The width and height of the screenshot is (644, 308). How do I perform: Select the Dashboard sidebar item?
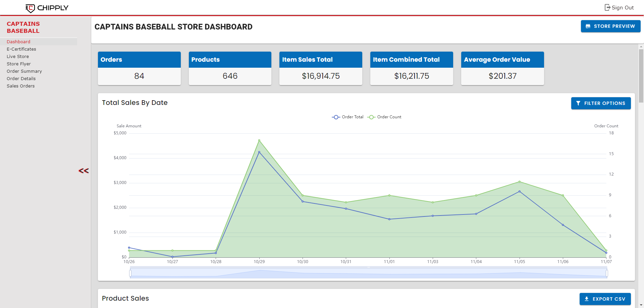coord(18,42)
